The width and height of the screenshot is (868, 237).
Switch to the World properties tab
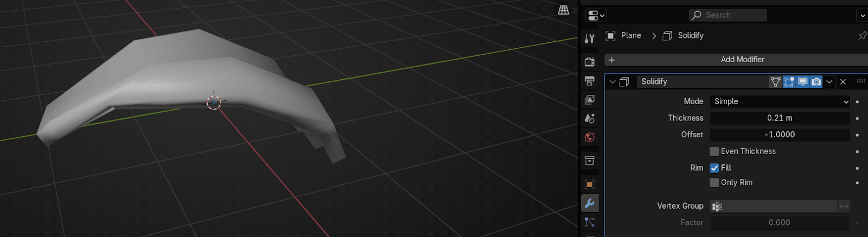(x=590, y=137)
